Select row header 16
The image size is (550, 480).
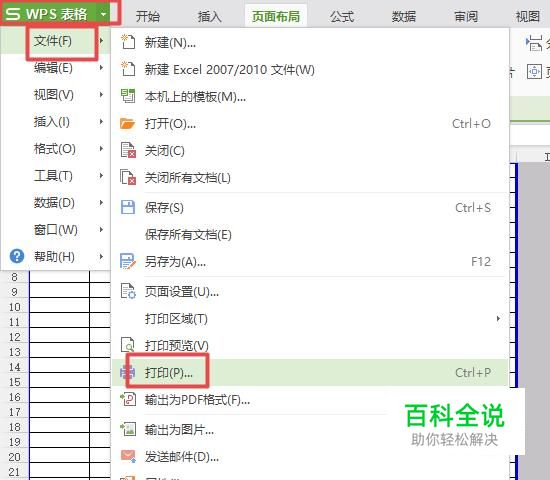tap(14, 397)
